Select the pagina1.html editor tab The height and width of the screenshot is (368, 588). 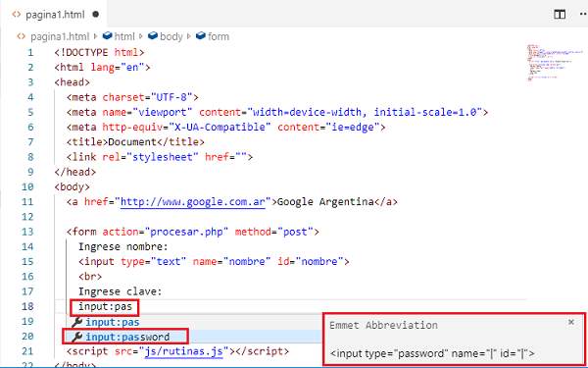[x=56, y=15]
